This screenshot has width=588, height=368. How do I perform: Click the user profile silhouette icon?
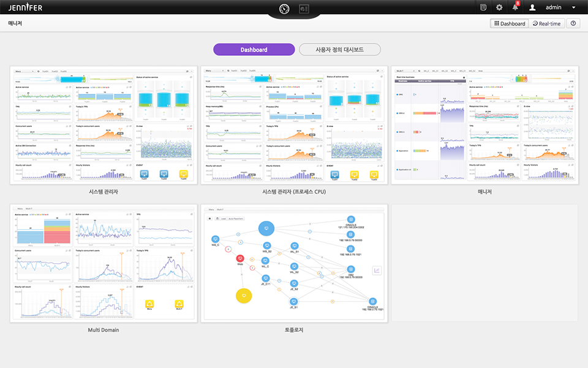(x=532, y=7)
